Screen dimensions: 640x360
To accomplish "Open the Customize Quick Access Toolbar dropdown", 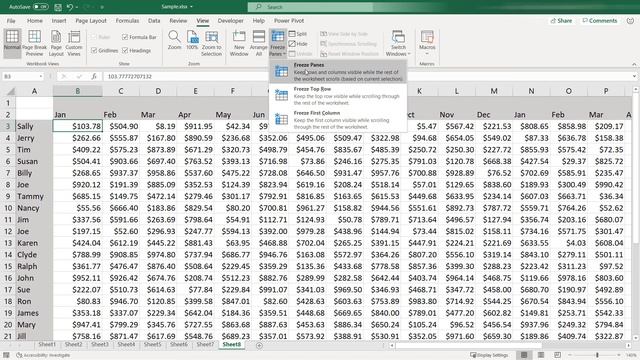I will (102, 7).
